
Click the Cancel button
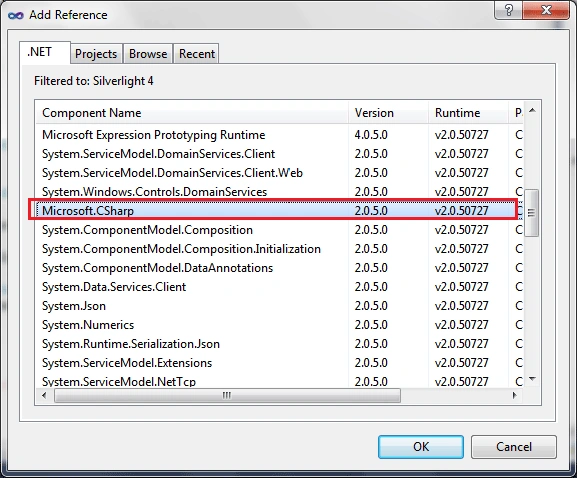pos(514,447)
